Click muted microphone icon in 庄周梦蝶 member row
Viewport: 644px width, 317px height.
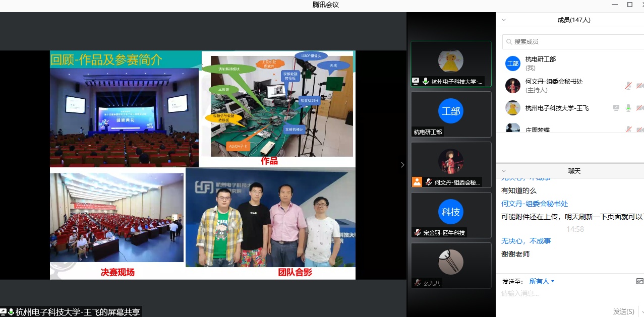(628, 130)
